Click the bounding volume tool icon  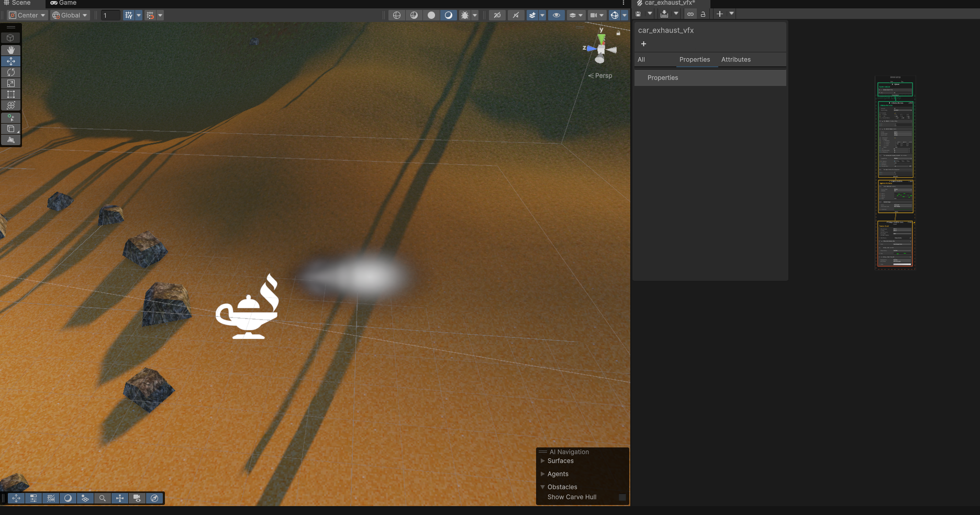[x=10, y=129]
